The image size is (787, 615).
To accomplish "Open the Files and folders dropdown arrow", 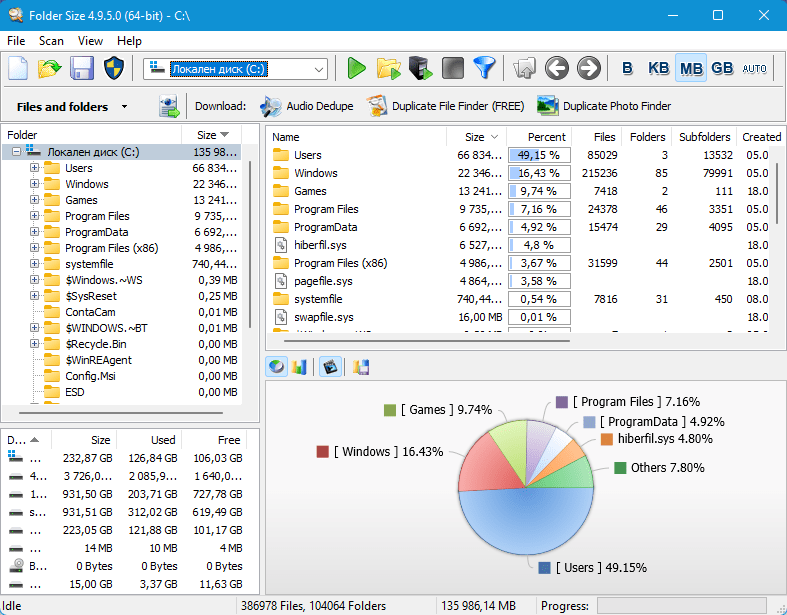I will [124, 106].
